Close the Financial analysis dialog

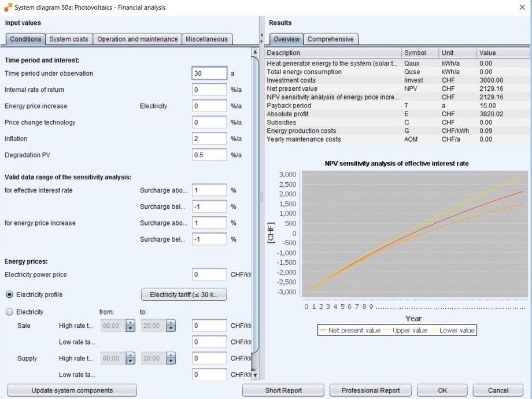pos(522,8)
